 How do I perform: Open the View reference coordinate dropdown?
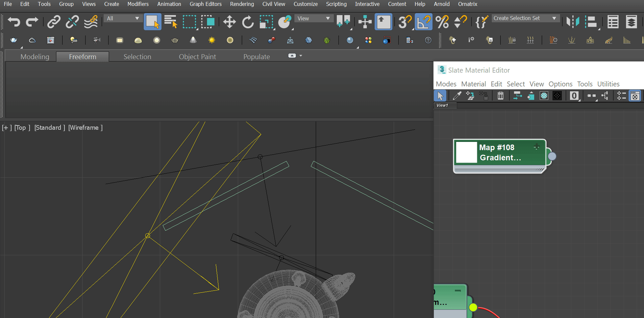pyautogui.click(x=313, y=18)
